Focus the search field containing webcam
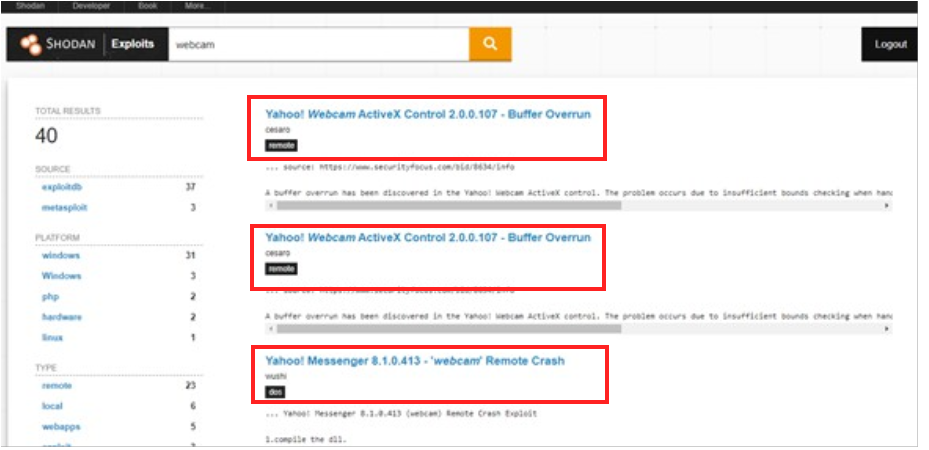 tap(319, 44)
